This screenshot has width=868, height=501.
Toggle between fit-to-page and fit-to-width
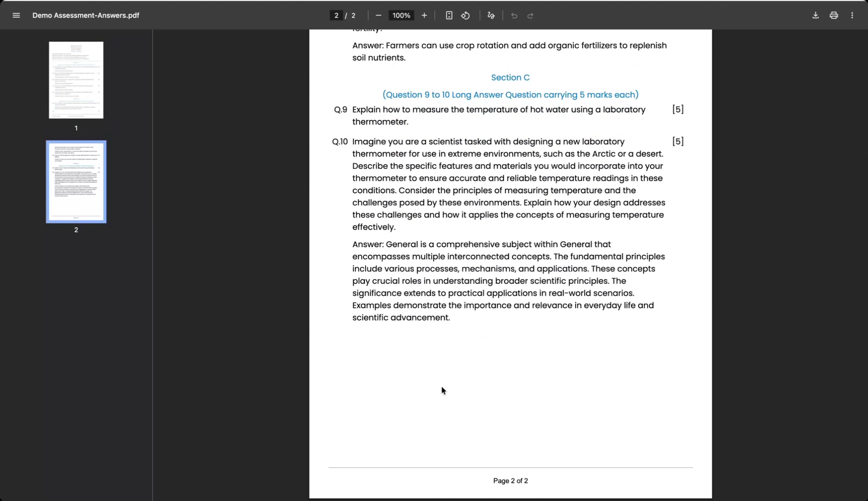[449, 15]
